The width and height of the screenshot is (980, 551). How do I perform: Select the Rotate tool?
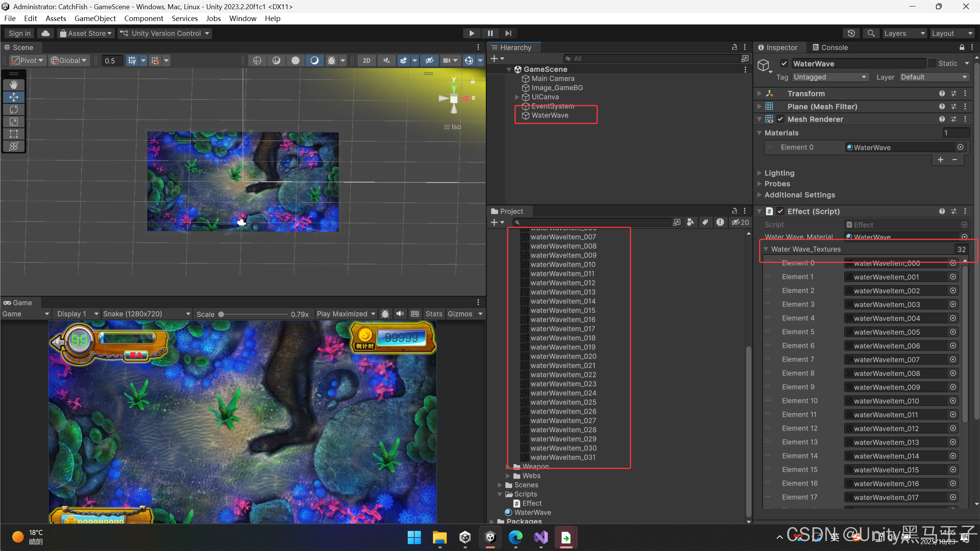pyautogui.click(x=14, y=109)
